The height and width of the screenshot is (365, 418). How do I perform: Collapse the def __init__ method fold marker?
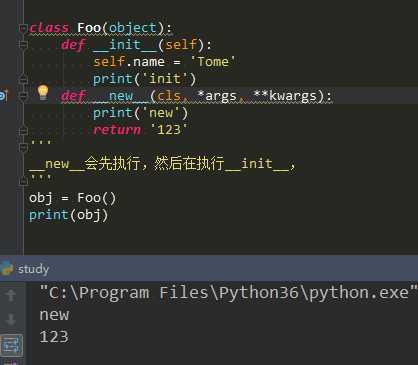tap(23, 44)
